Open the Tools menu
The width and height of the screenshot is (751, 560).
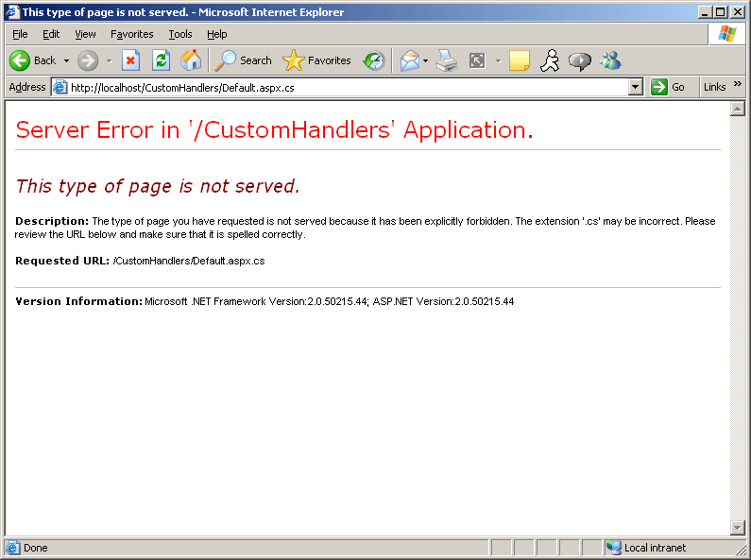[x=179, y=34]
